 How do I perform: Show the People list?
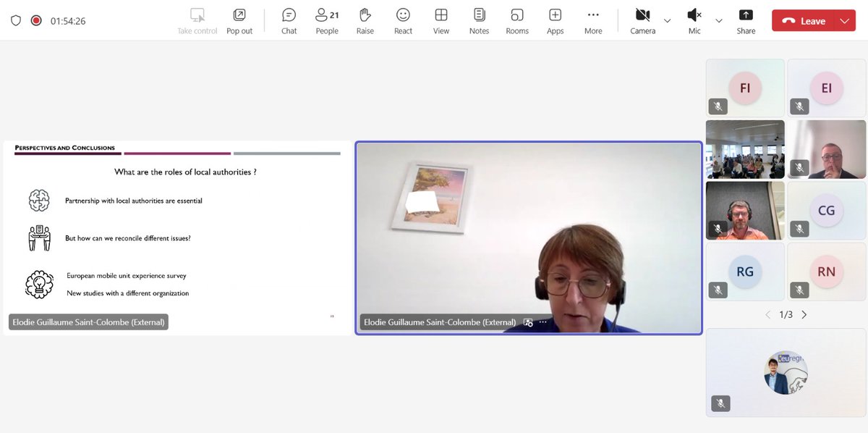[326, 20]
